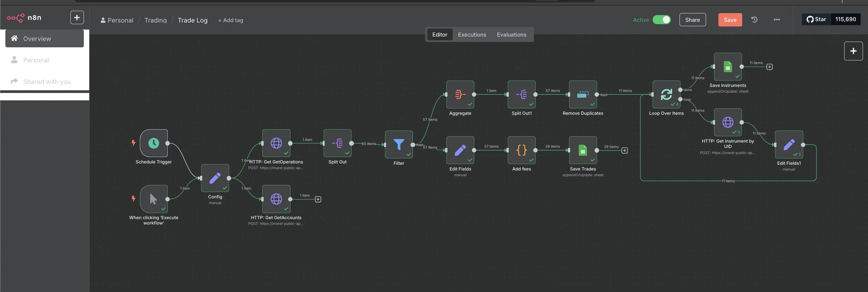Open the Save Instruments sheet node
Viewport: 868px width, 292px height.
728,66
